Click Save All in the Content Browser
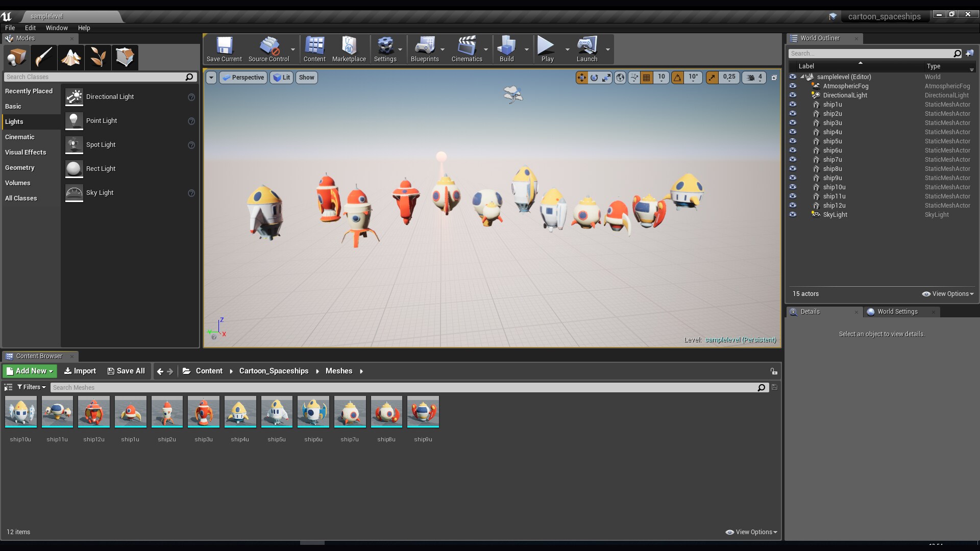Screen dimensions: 980x551 pyautogui.click(x=126, y=371)
